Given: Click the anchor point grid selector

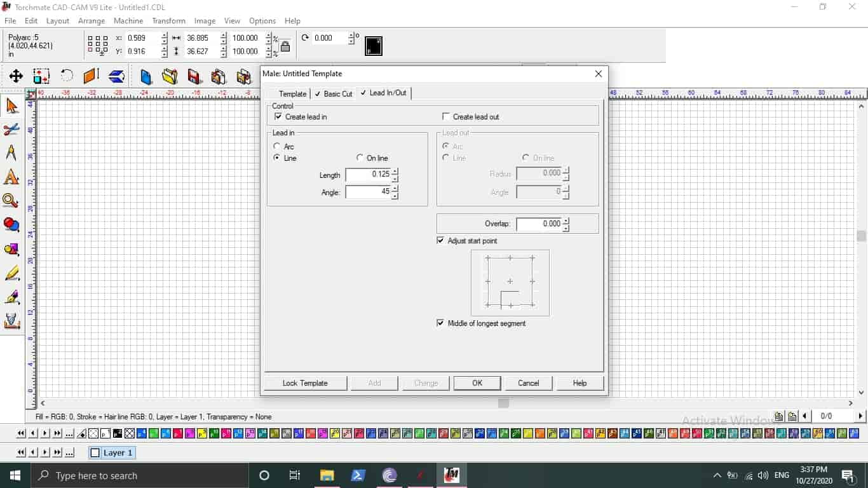Looking at the screenshot, I should coord(98,44).
